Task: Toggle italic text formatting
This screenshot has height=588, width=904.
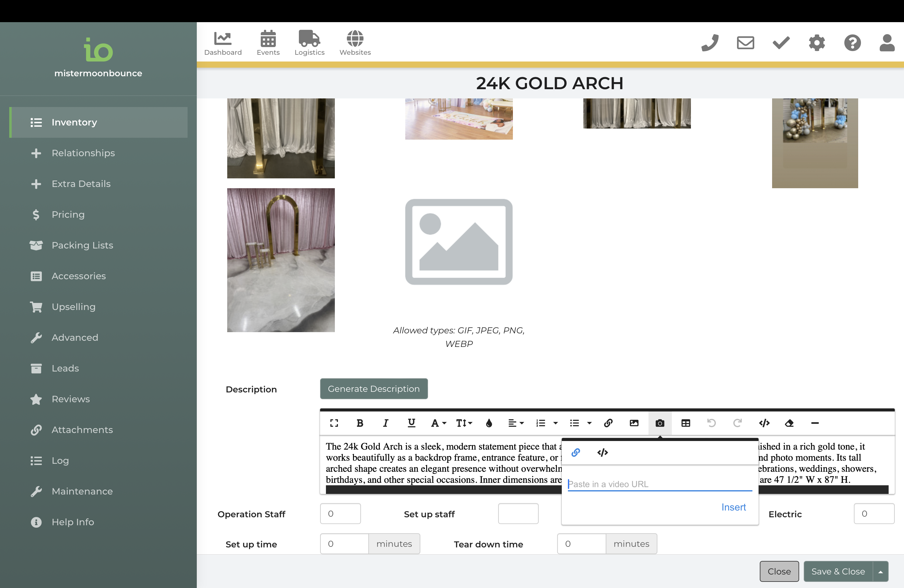Action: coord(386,423)
